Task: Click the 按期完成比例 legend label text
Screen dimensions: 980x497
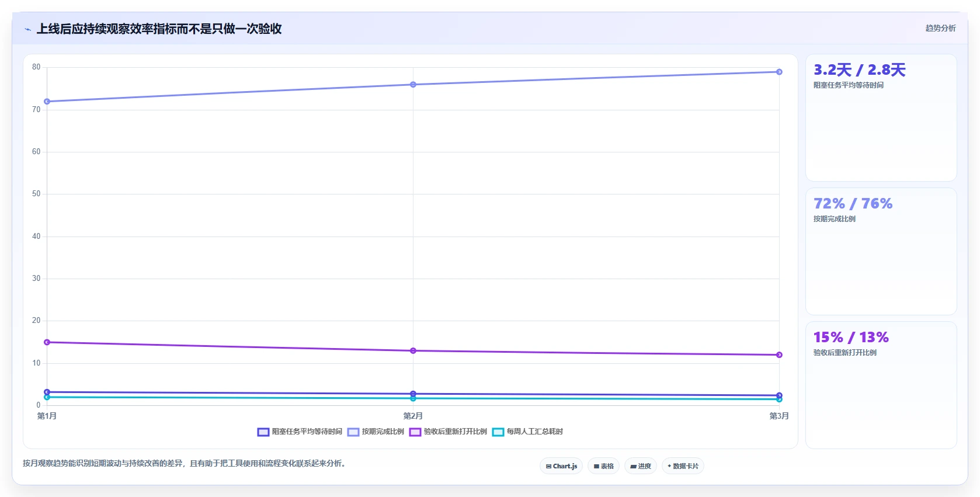Action: pyautogui.click(x=383, y=432)
